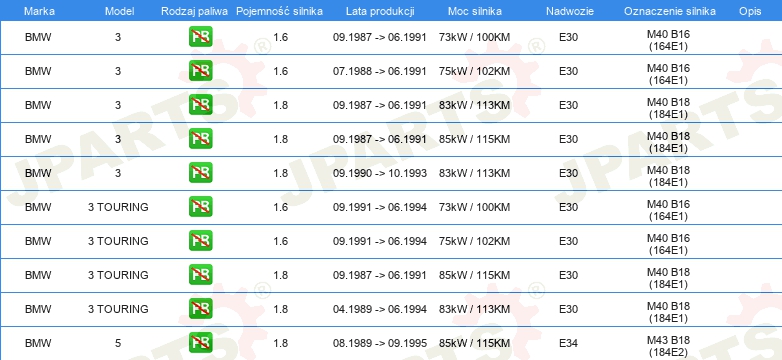Click the fuel icon for 3 TOURING 75kW/102KM
Image resolution: width=782 pixels, height=360 pixels.
(x=200, y=240)
